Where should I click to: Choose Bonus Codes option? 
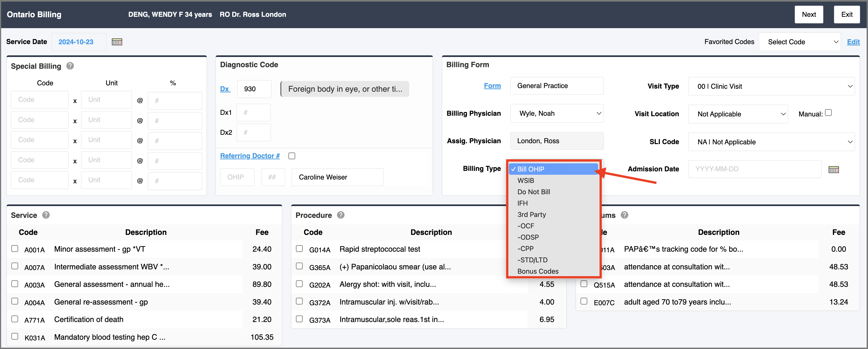coord(554,271)
